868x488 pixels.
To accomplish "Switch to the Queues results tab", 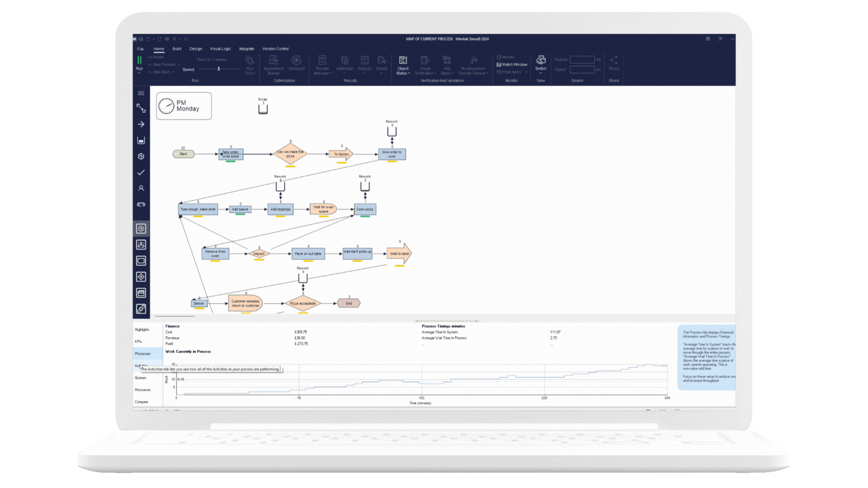I will click(141, 378).
